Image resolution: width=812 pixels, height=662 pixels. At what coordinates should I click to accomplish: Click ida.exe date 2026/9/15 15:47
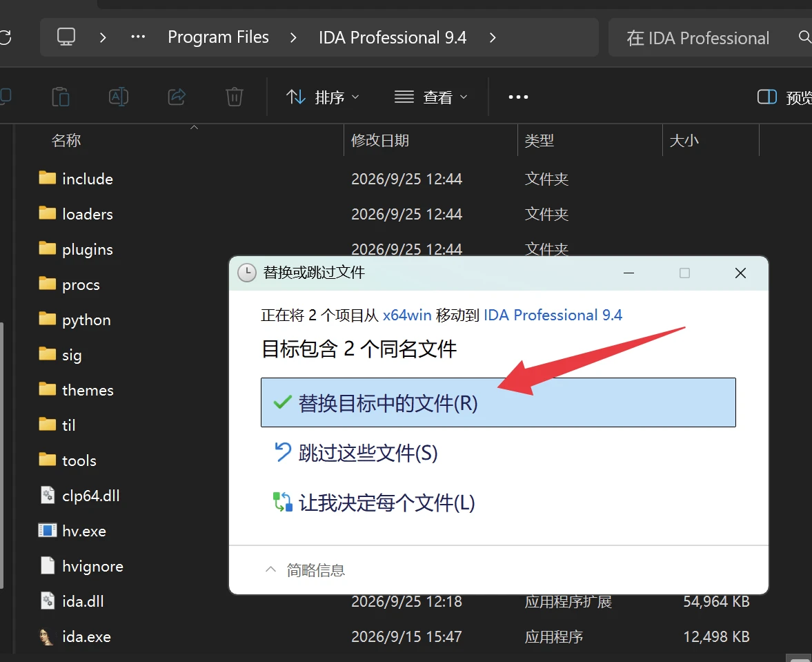click(x=406, y=636)
